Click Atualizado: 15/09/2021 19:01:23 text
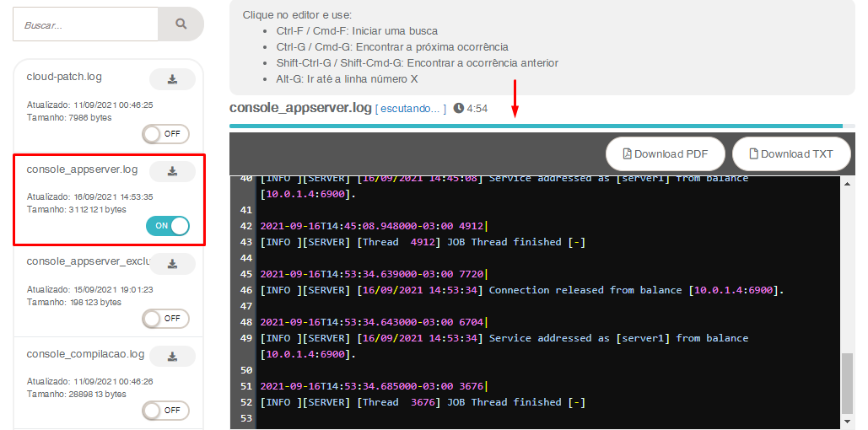This screenshot has width=868, height=430. (89, 289)
